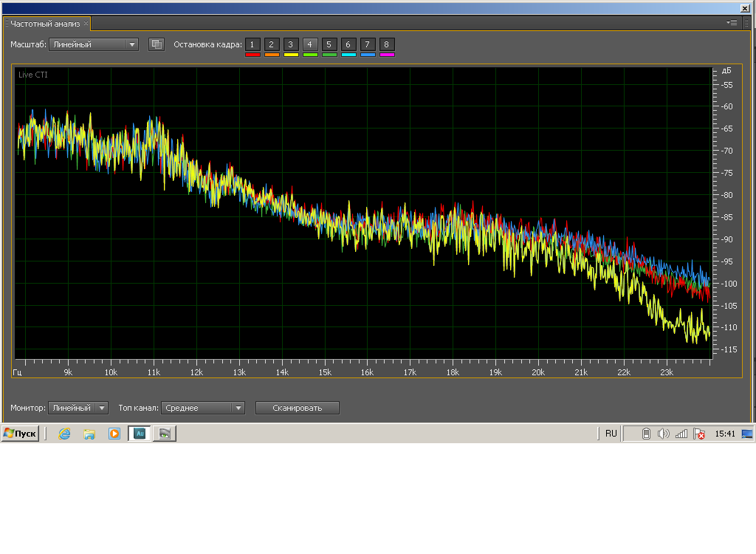Open the Монитор dropdown

(78, 408)
